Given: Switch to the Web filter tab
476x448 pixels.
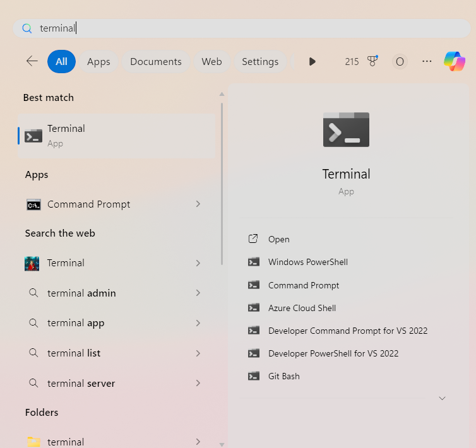Looking at the screenshot, I should click(211, 62).
